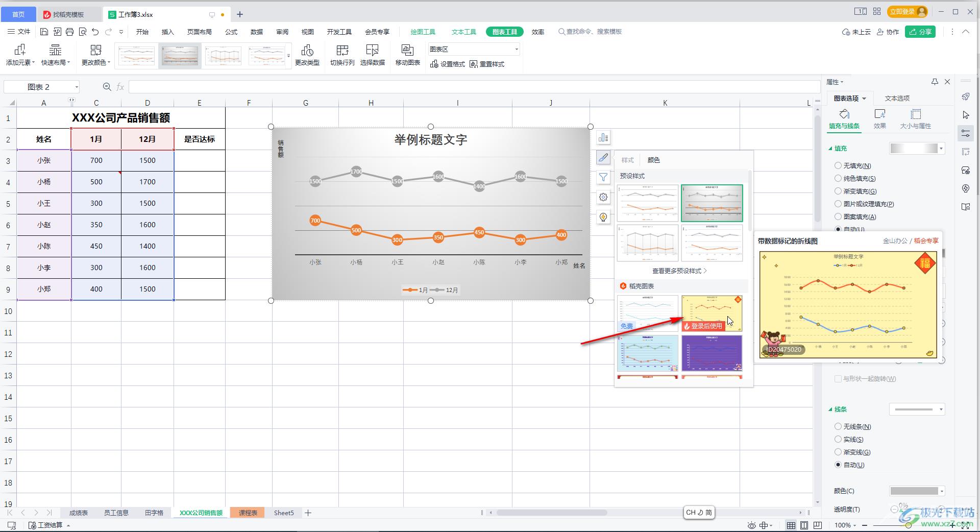Open the Insert (插入) ribbon tab
Screen dimensions: 980x532
[167, 32]
